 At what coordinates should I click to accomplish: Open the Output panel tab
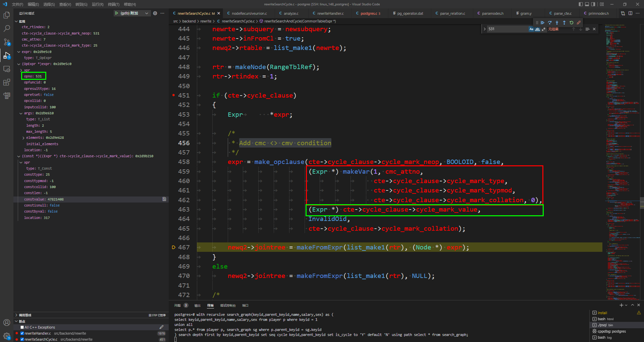(198, 305)
